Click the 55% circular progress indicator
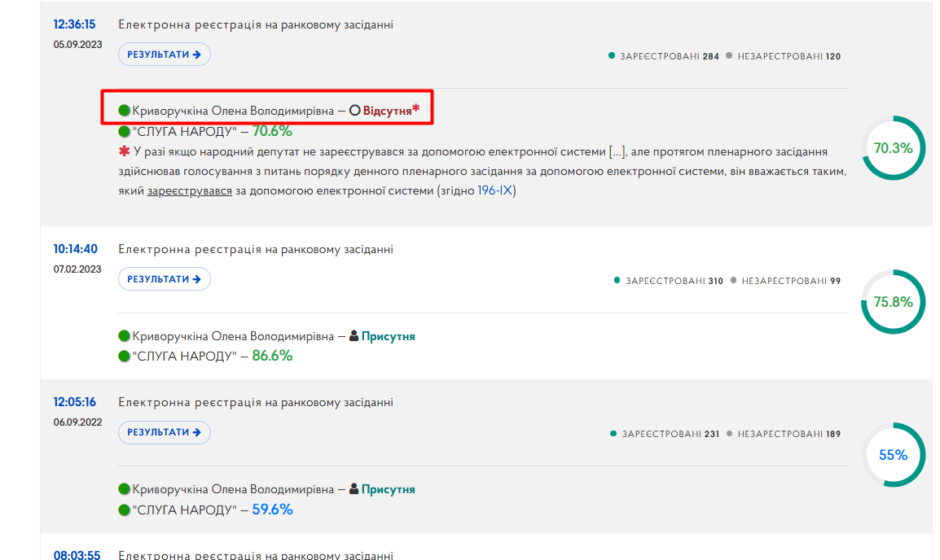This screenshot has height=560, width=940. [x=894, y=455]
